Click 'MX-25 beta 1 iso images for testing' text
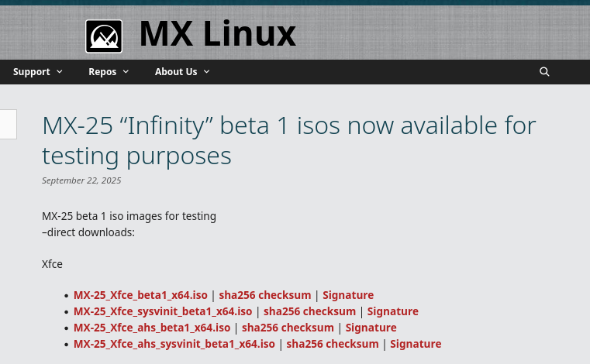The image size is (590, 364). (x=129, y=216)
